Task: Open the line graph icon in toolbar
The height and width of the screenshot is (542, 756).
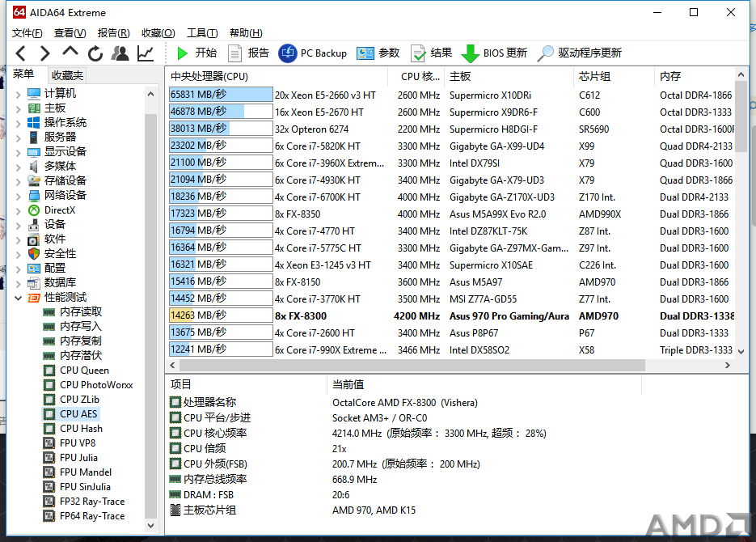Action: (x=145, y=53)
